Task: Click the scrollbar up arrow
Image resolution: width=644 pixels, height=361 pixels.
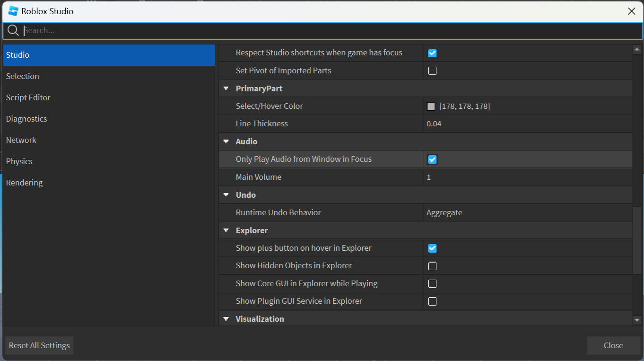Action: pos(637,49)
